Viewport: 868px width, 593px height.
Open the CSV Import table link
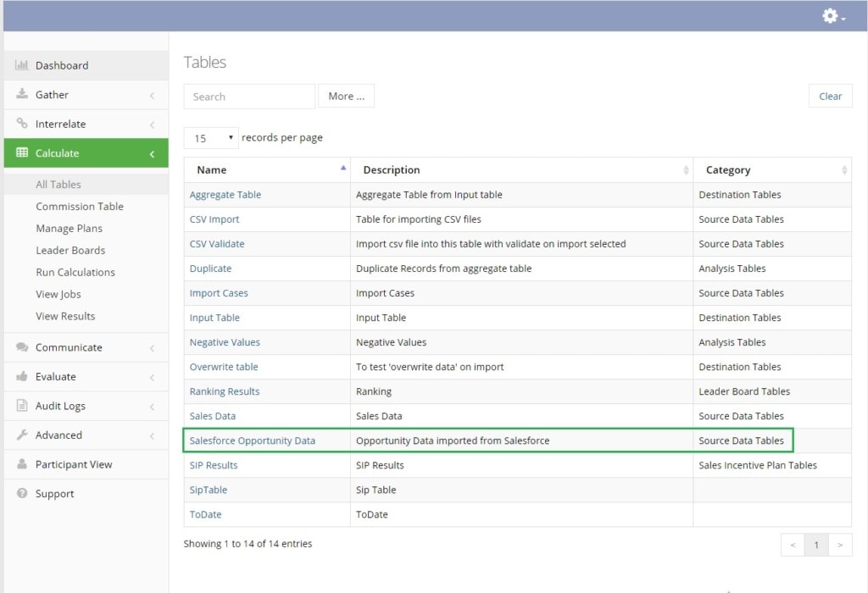pos(214,219)
